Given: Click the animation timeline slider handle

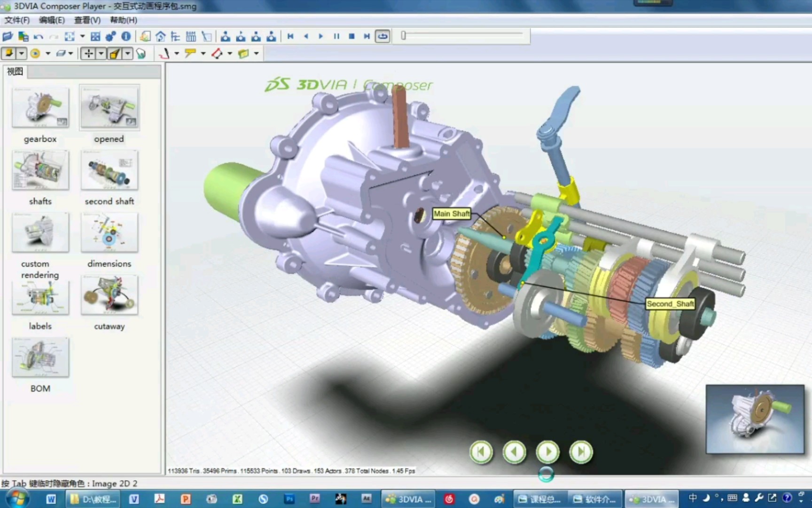Looking at the screenshot, I should coord(403,35).
